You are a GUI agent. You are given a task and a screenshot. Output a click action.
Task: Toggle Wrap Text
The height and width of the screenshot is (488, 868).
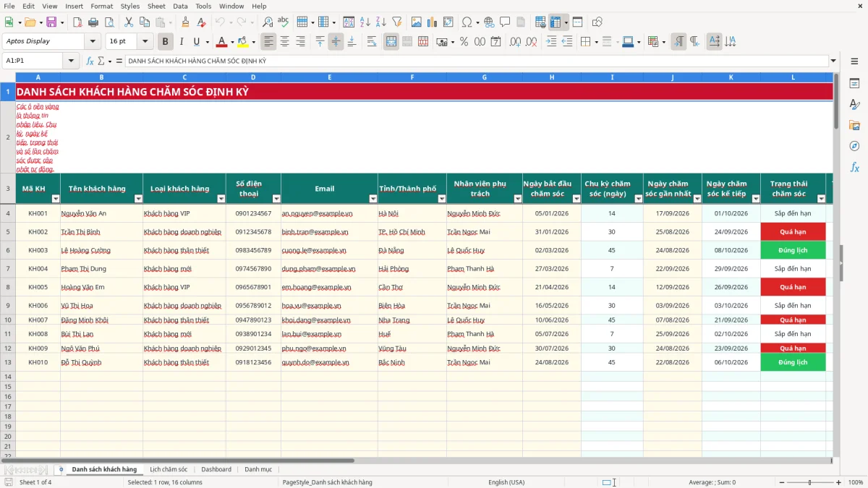click(x=372, y=42)
